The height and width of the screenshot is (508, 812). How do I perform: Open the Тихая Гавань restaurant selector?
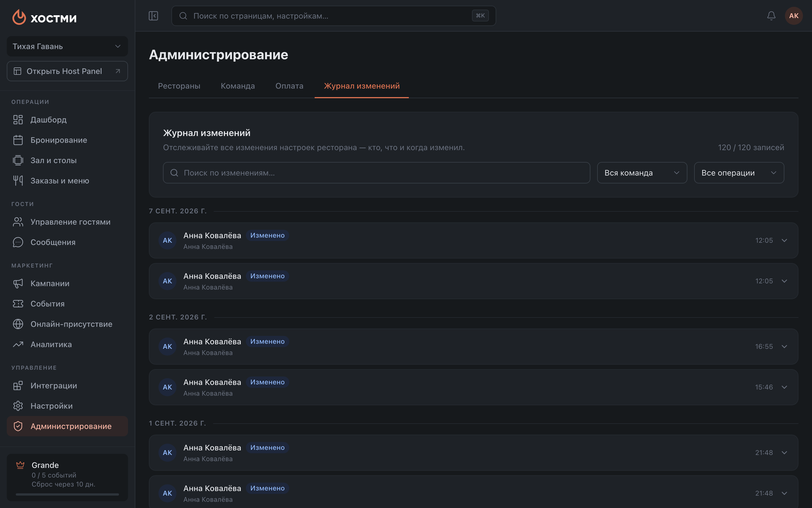click(67, 46)
